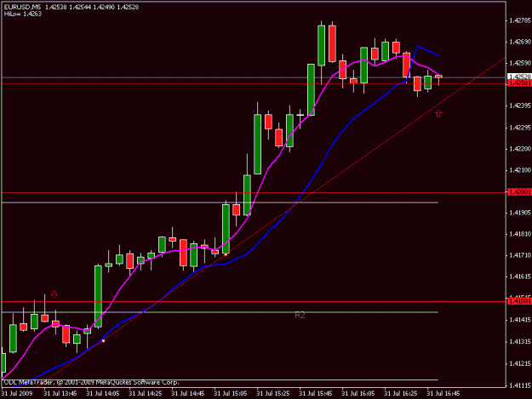The image size is (532, 399).
Task: Click the red down arrow marker above the early candles
Action: click(x=54, y=294)
